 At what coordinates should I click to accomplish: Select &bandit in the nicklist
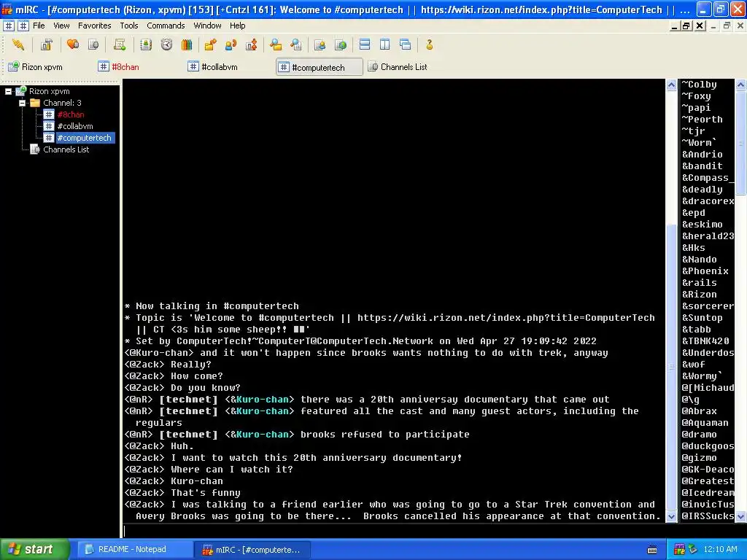tap(703, 166)
